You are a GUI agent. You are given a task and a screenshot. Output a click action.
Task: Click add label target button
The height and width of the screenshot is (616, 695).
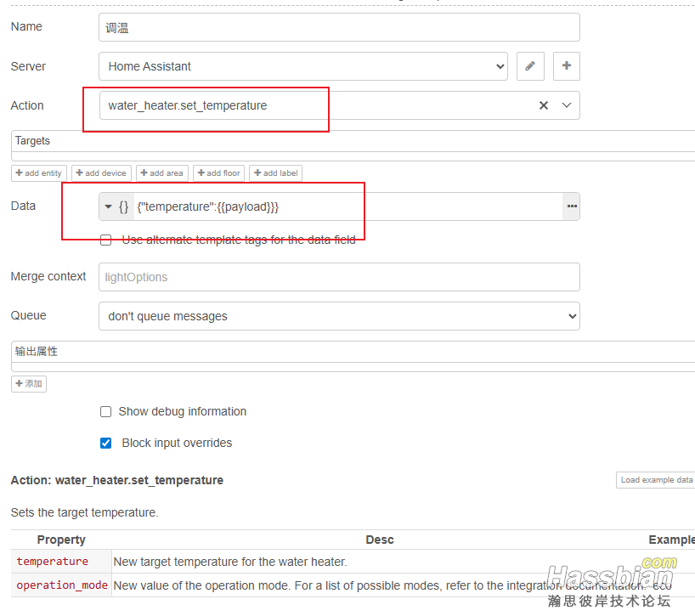click(275, 173)
